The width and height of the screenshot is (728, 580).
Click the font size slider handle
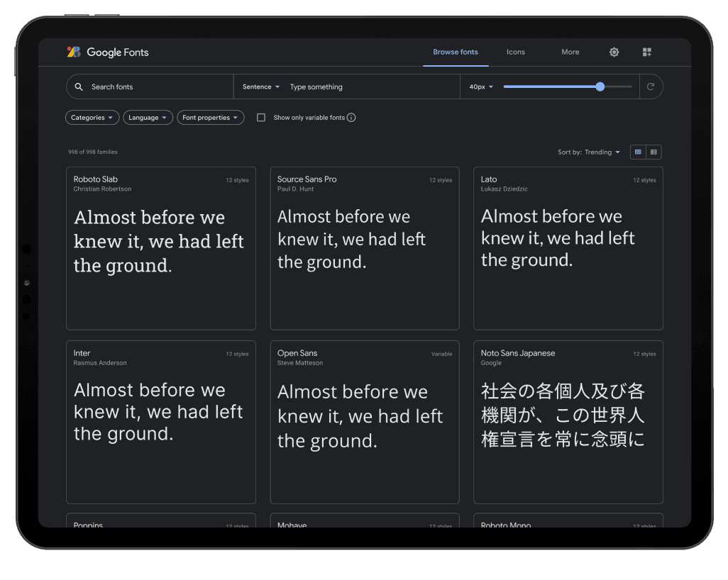click(600, 87)
